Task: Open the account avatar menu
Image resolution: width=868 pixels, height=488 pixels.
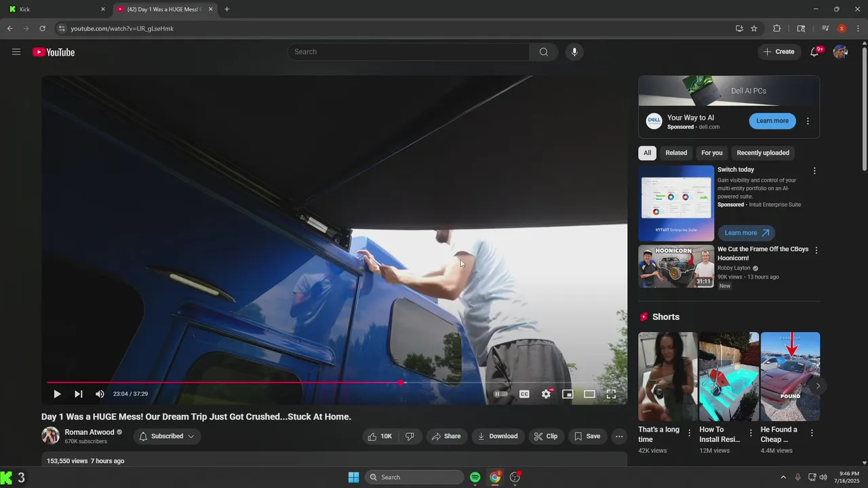Action: pos(840,52)
